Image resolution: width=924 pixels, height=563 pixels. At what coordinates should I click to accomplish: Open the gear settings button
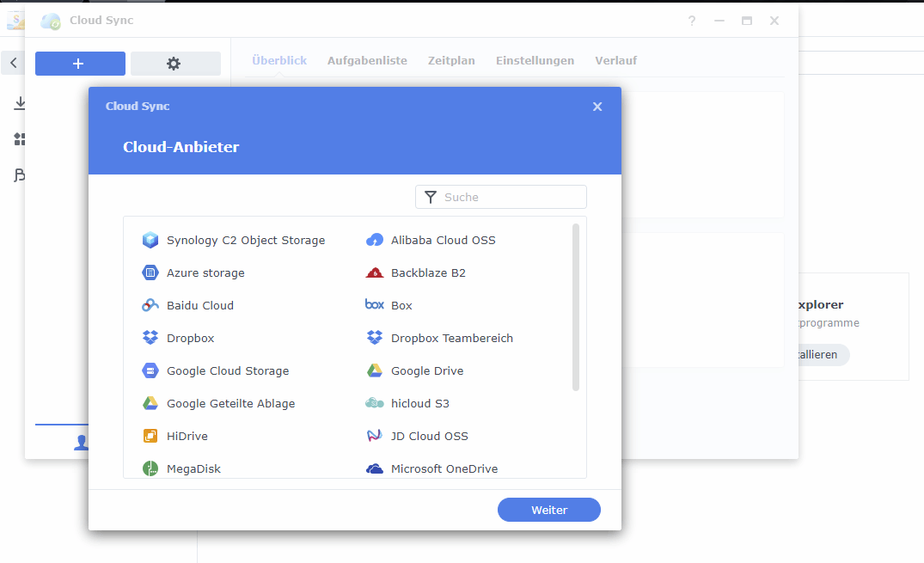coord(175,64)
